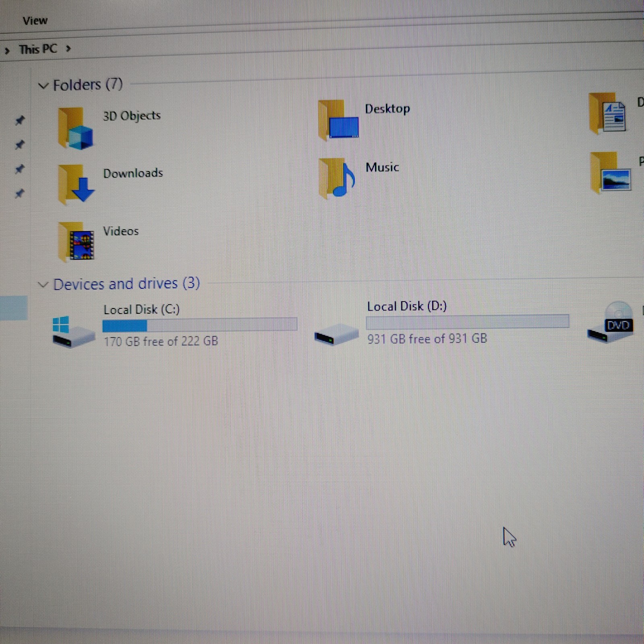Click This PC in the address bar

[x=38, y=49]
